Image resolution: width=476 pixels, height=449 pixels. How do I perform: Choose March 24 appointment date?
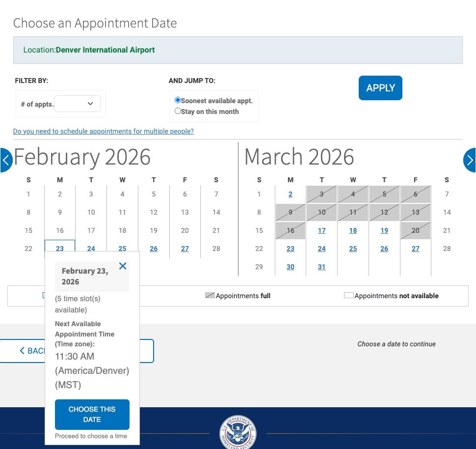(322, 249)
